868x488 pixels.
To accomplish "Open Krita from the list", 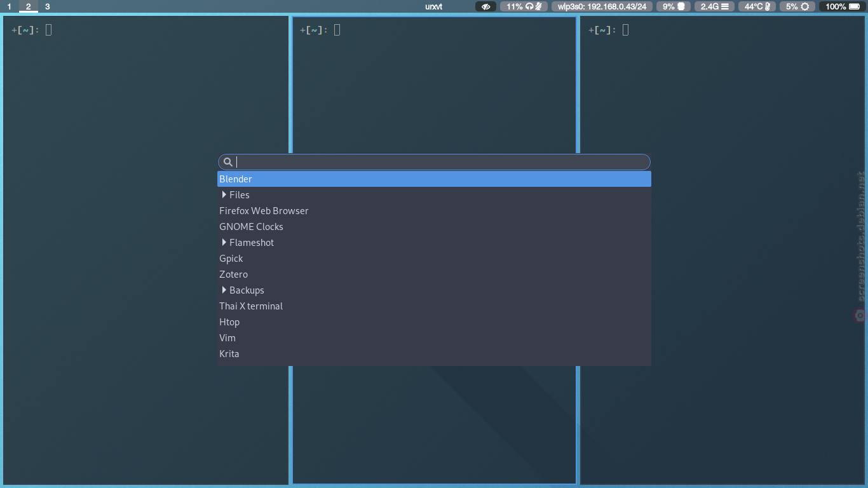I will pyautogui.click(x=434, y=354).
